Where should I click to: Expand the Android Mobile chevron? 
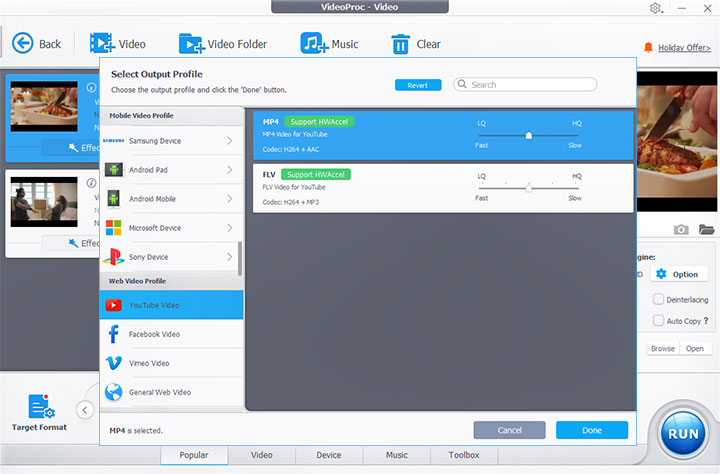(230, 198)
